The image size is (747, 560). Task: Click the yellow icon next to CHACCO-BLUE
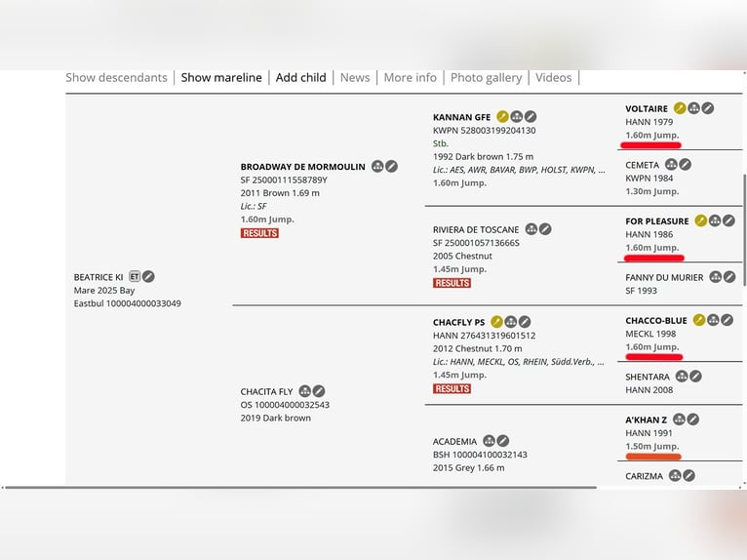[x=699, y=320]
